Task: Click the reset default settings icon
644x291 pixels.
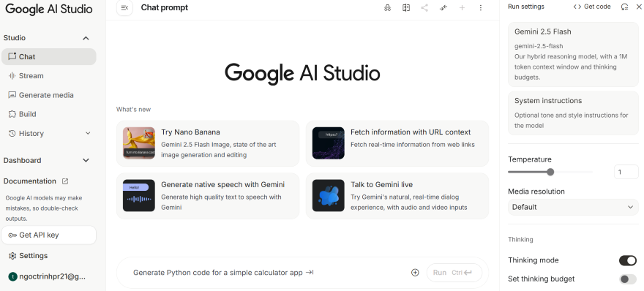Action: tap(624, 7)
